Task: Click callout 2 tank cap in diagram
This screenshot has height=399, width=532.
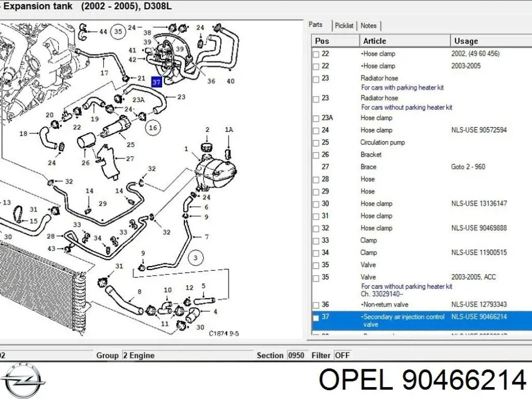Action: tap(207, 129)
